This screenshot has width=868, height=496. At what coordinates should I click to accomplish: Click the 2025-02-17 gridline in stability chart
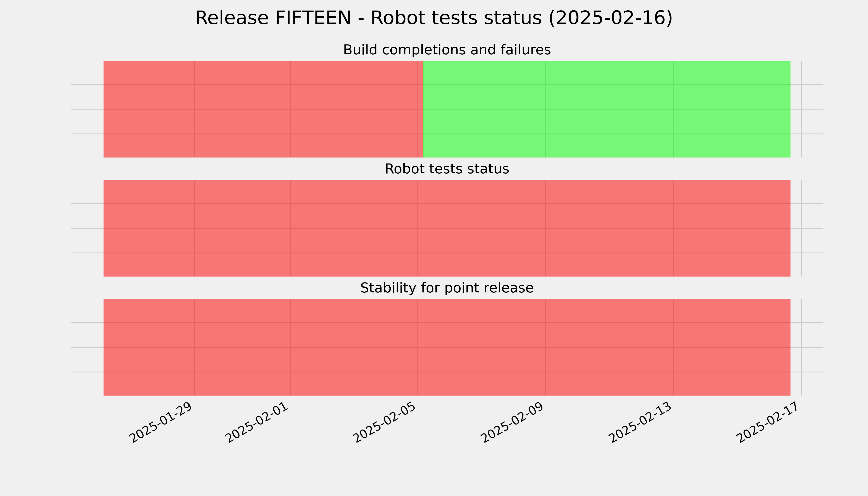pos(801,347)
